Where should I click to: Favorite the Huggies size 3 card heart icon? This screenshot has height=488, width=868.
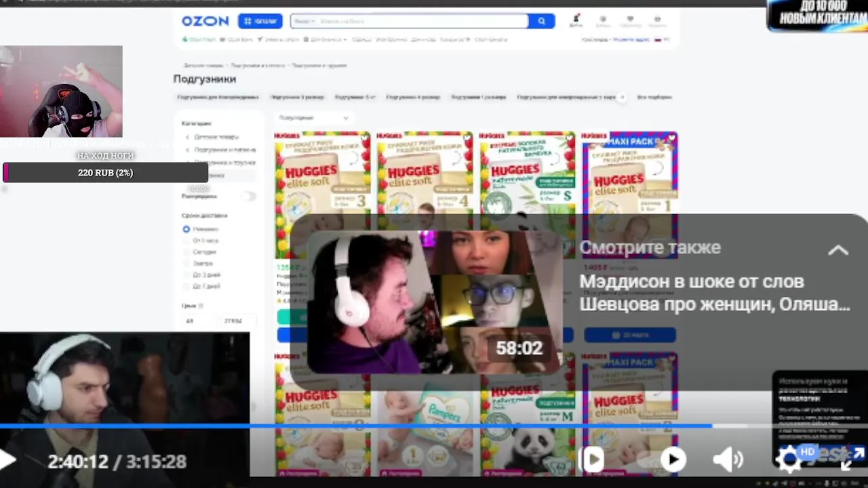(x=363, y=138)
